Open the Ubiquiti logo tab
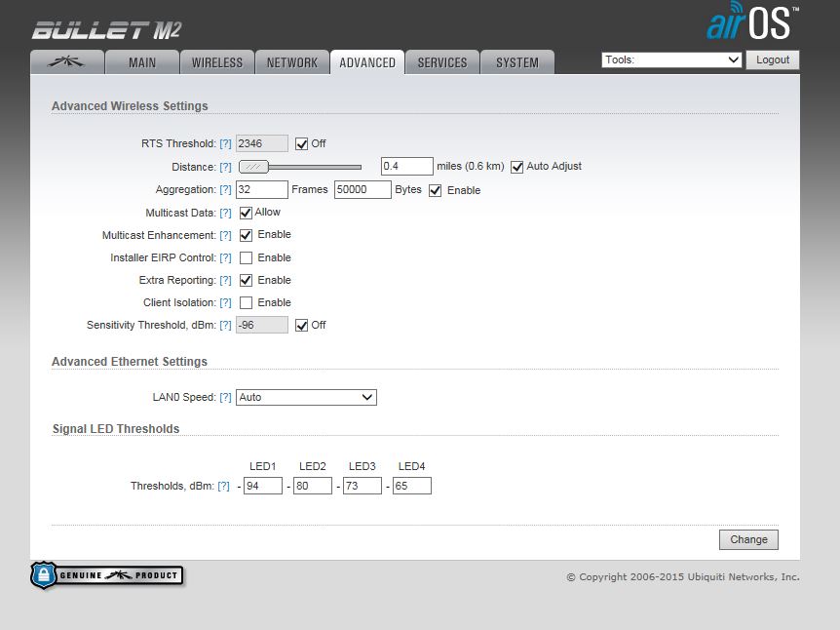840x630 pixels. [x=65, y=62]
